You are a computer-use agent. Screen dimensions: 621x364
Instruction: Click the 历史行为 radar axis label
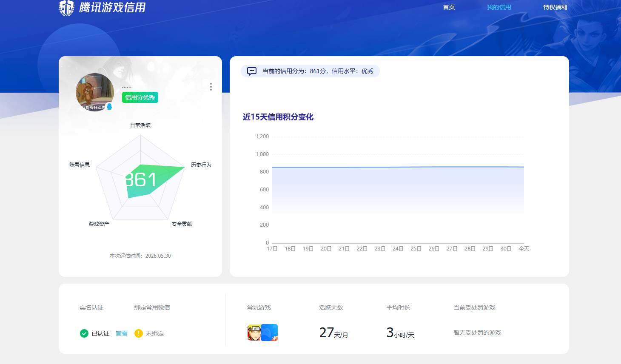(x=201, y=165)
